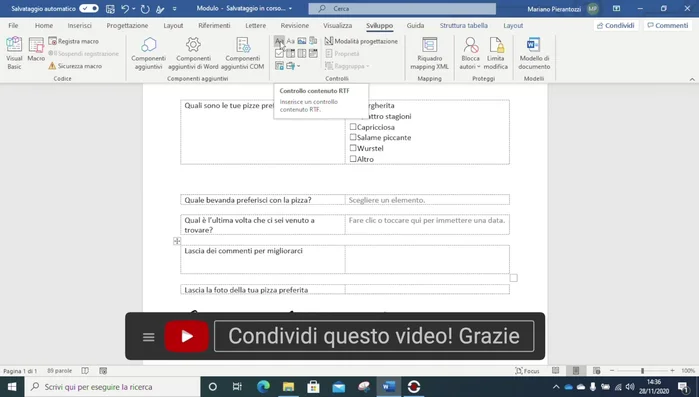Insert a drop-down list content control
The height and width of the screenshot is (397, 699).
[302, 53]
